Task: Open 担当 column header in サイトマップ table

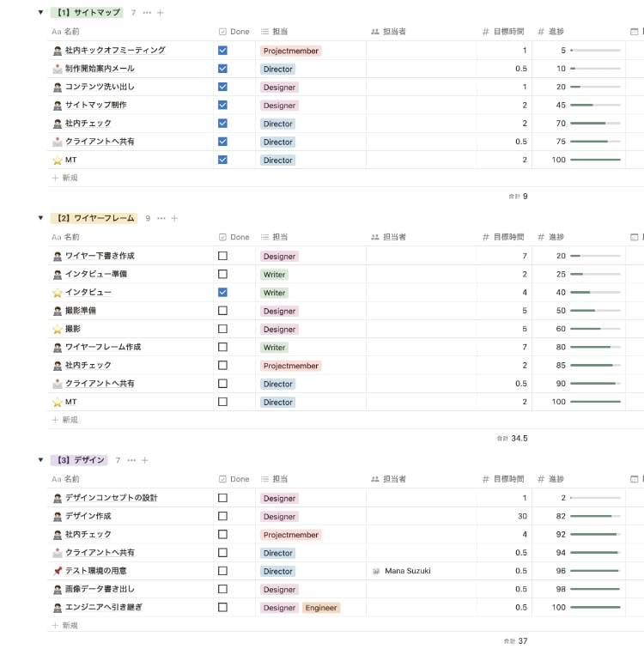Action: (x=275, y=32)
